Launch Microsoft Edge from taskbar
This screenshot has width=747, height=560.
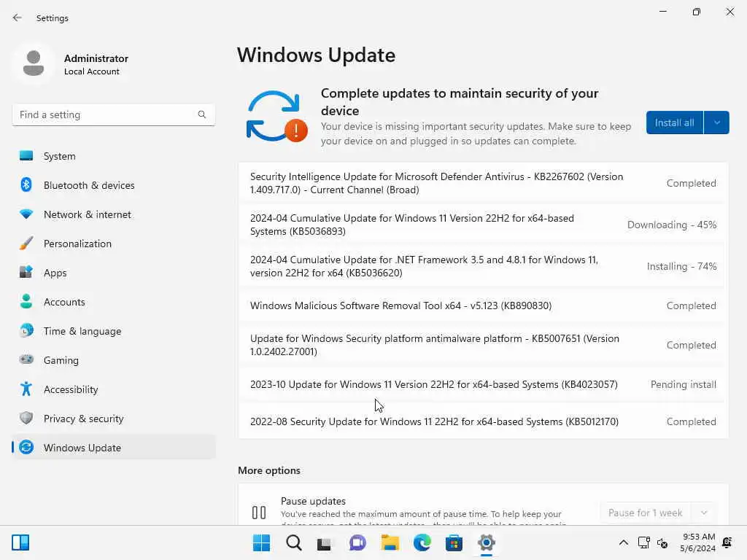click(422, 542)
